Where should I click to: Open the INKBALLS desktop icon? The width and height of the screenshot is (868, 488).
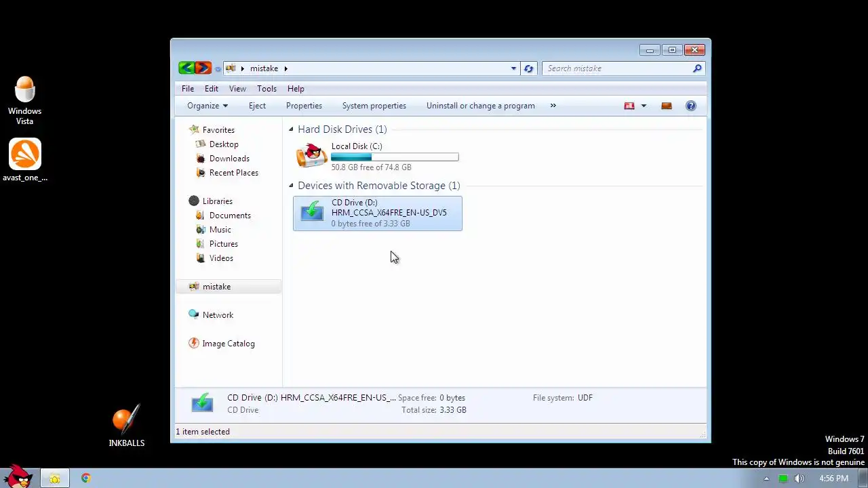tap(127, 426)
